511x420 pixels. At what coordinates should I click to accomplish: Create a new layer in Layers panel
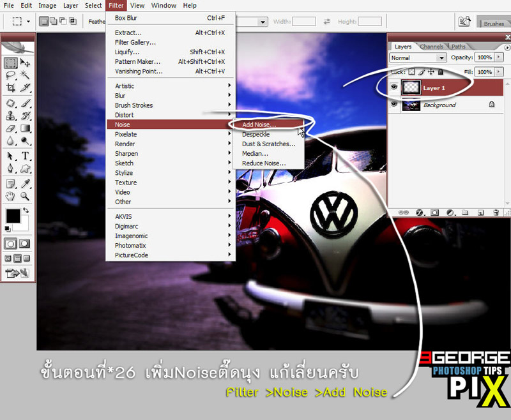point(480,213)
